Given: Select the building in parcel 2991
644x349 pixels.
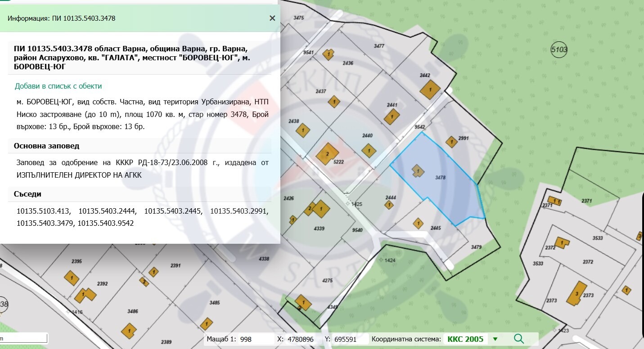Looking at the screenshot, I should coord(451,142).
